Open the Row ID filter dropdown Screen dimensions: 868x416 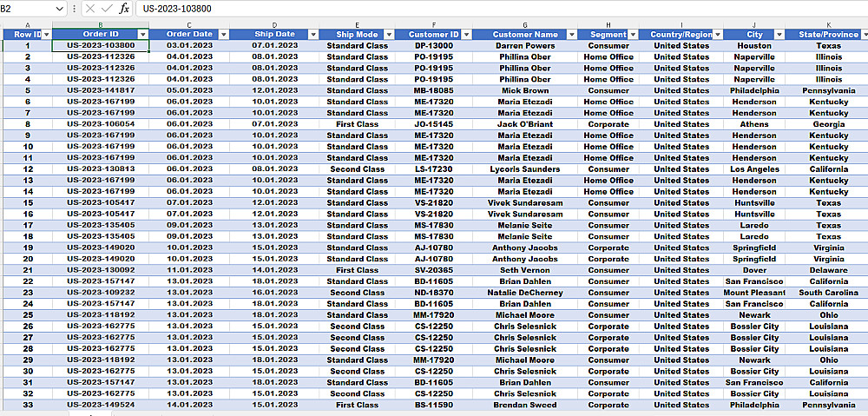tap(47, 35)
